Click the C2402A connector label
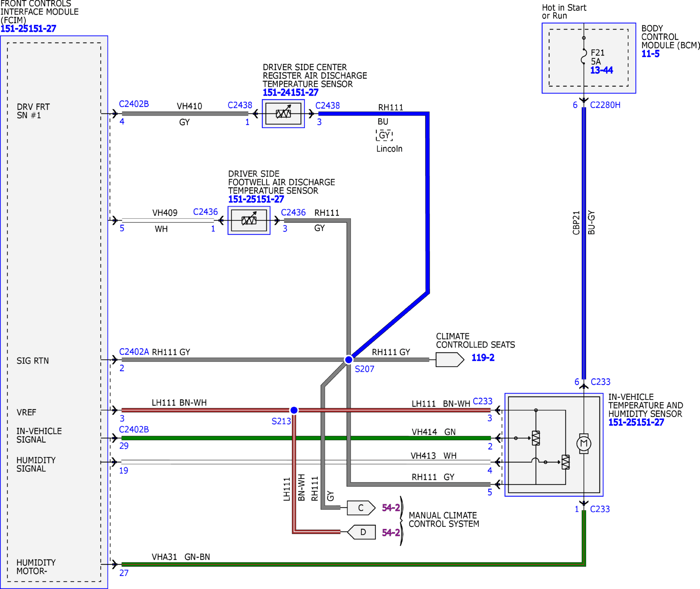 click(x=134, y=352)
